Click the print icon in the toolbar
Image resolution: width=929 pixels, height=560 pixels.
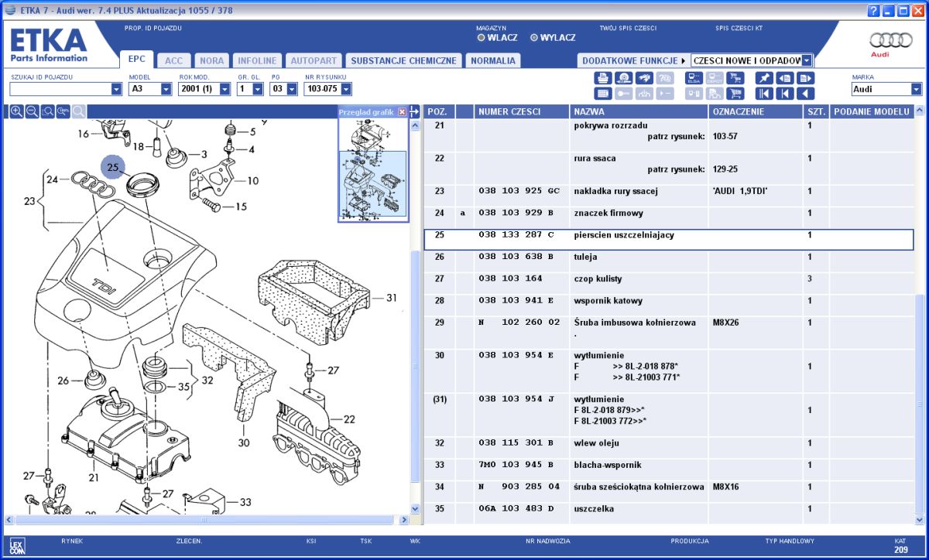[602, 77]
